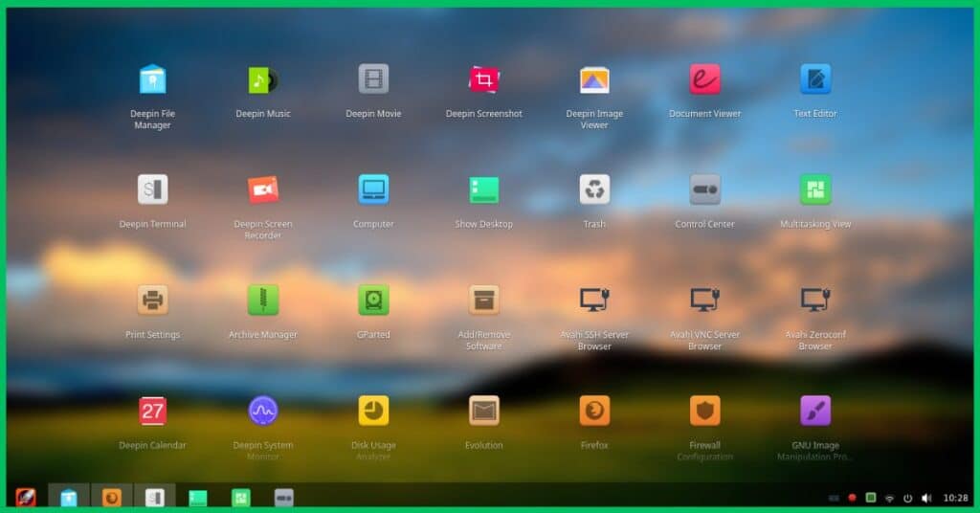Click the 10:28 clock in the dock

point(955,498)
